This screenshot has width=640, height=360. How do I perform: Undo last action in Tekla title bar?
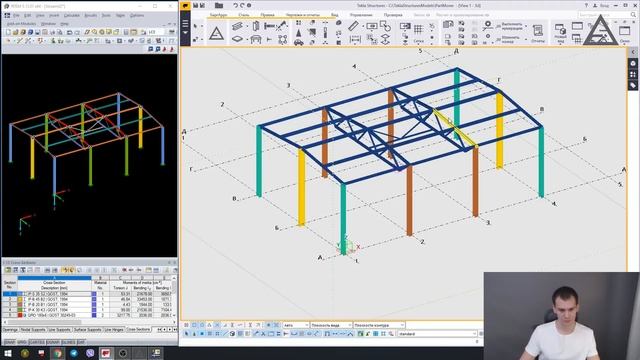pos(236,5)
